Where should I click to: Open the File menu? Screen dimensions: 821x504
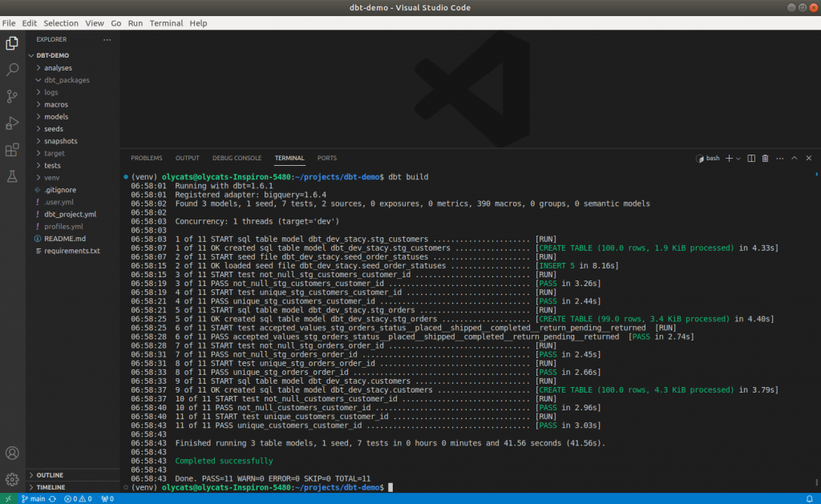click(x=9, y=23)
